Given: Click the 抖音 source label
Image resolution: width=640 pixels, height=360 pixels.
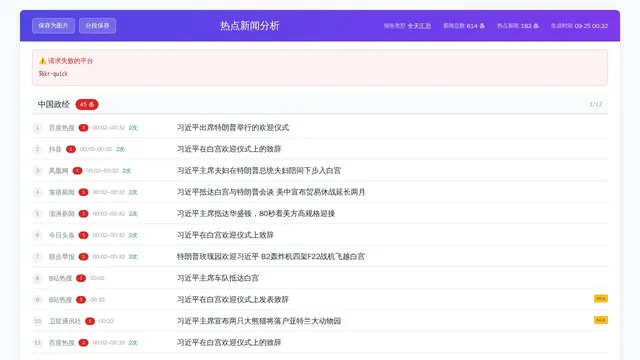Looking at the screenshot, I should click(x=55, y=149).
